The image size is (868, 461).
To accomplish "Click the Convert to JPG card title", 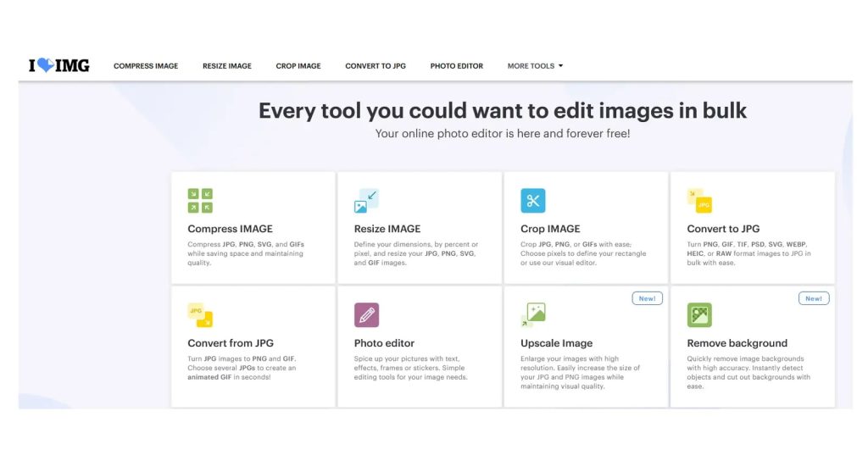I will pyautogui.click(x=723, y=229).
